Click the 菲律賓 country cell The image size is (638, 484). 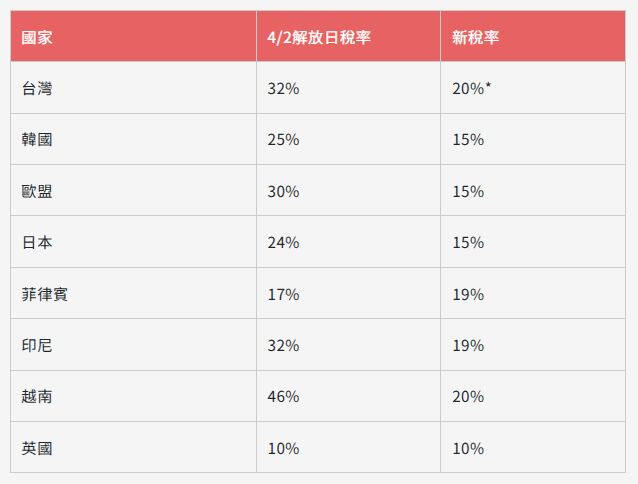(133, 294)
